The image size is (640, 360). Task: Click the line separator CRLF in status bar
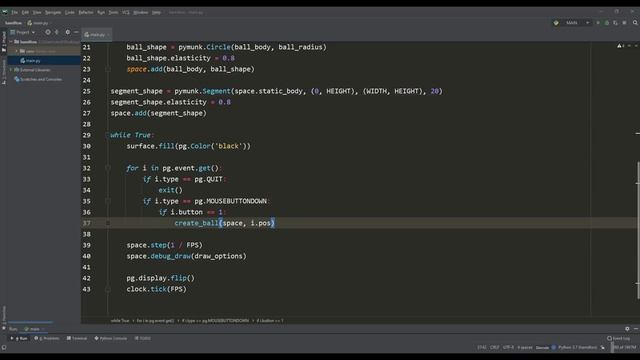point(494,348)
